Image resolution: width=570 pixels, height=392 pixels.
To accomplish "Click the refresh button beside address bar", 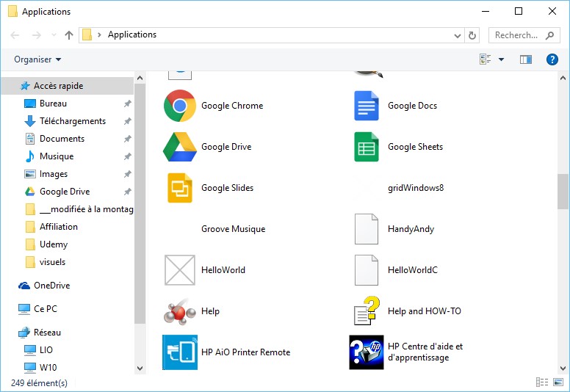I will (x=472, y=35).
